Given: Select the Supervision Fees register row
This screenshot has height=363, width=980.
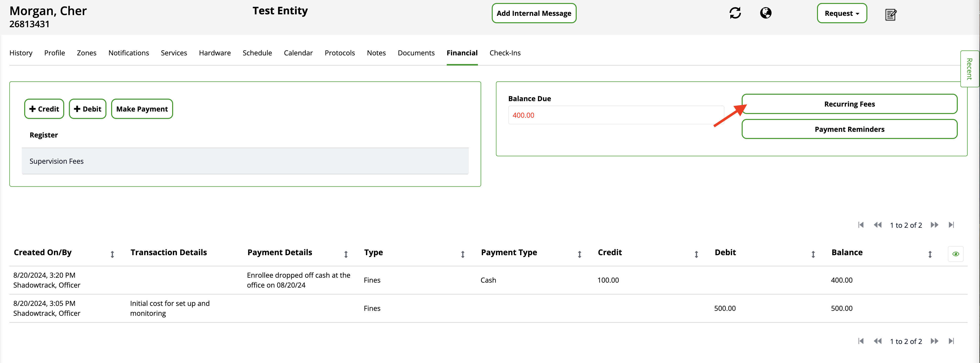Looking at the screenshot, I should click(x=245, y=161).
